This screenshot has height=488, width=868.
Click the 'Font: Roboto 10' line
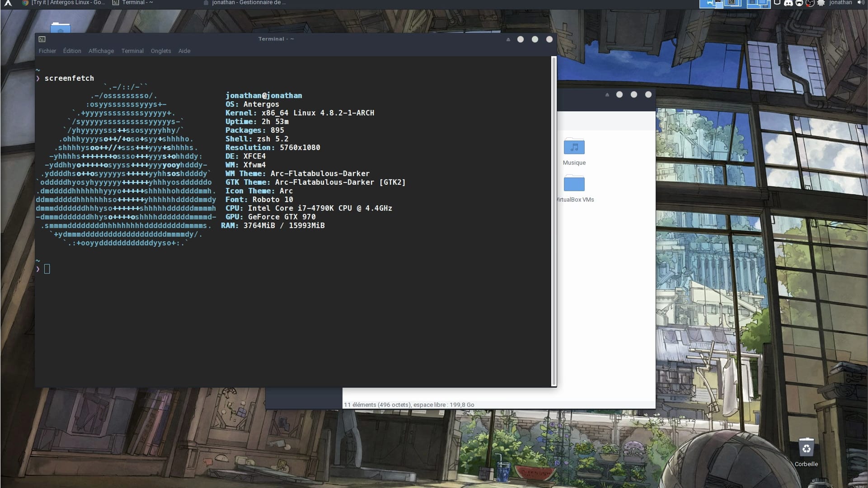point(259,199)
